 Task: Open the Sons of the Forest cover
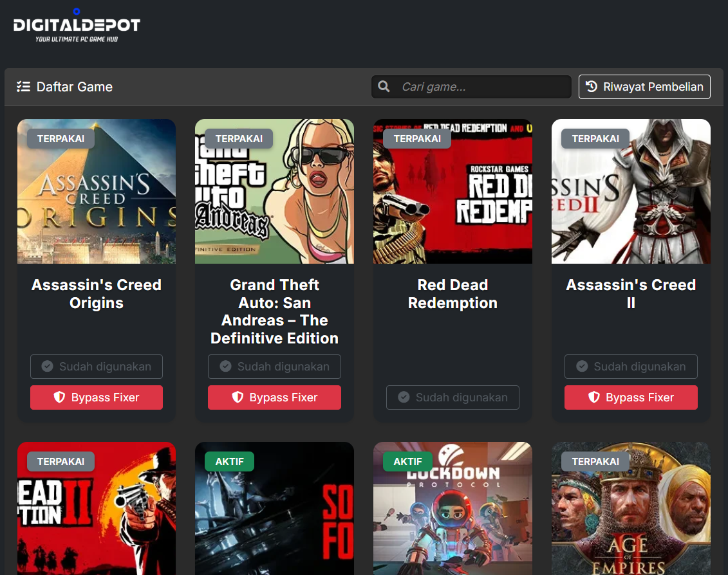tap(274, 508)
